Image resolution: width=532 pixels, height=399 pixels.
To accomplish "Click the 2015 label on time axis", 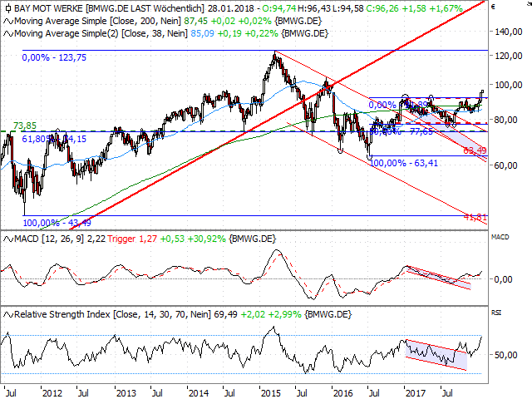I will (x=271, y=393).
